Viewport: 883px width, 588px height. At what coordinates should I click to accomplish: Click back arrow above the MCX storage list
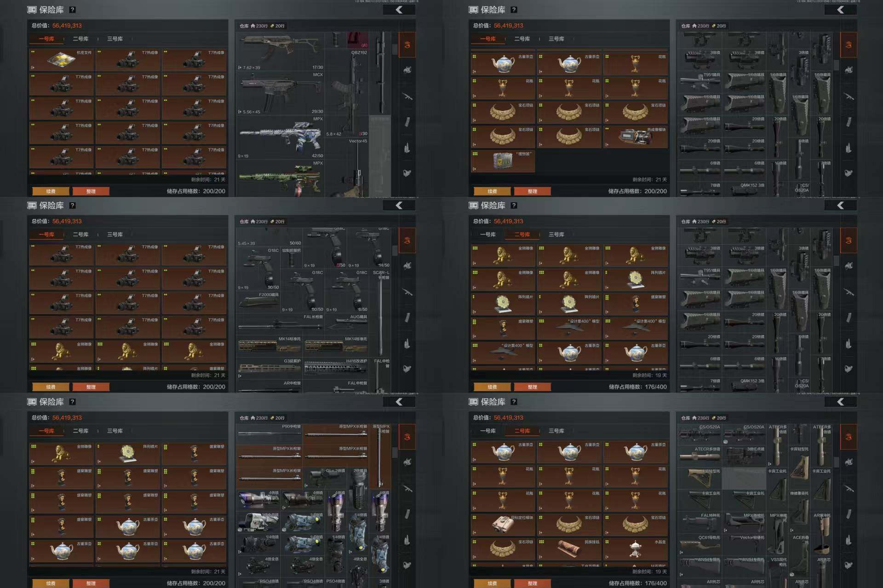tap(399, 10)
